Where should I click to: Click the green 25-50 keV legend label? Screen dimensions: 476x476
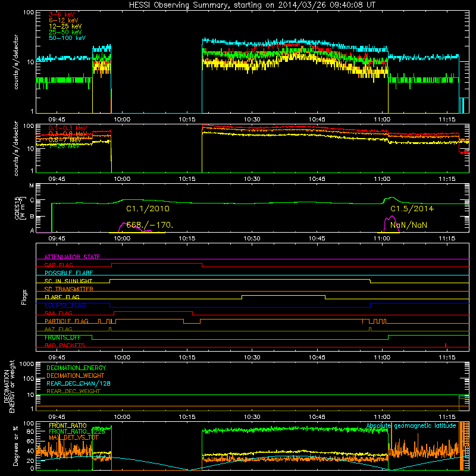(65, 32)
